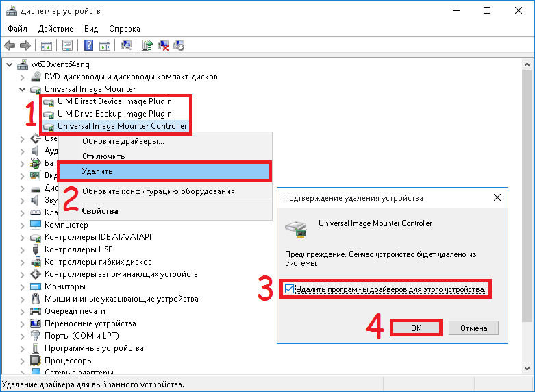The height and width of the screenshot is (392, 535).
Task: Uncheck Удалить программы драйверов для этого устройства
Action: 289,289
